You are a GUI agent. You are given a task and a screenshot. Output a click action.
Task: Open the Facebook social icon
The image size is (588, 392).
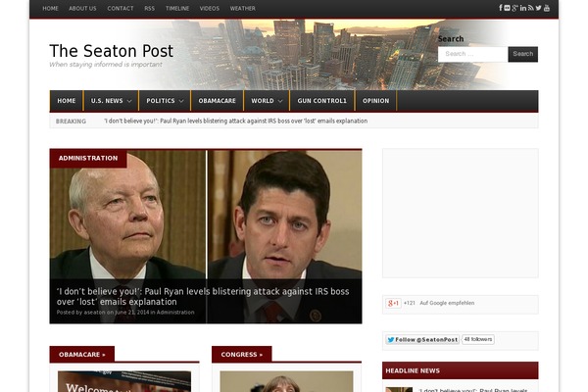(x=500, y=8)
